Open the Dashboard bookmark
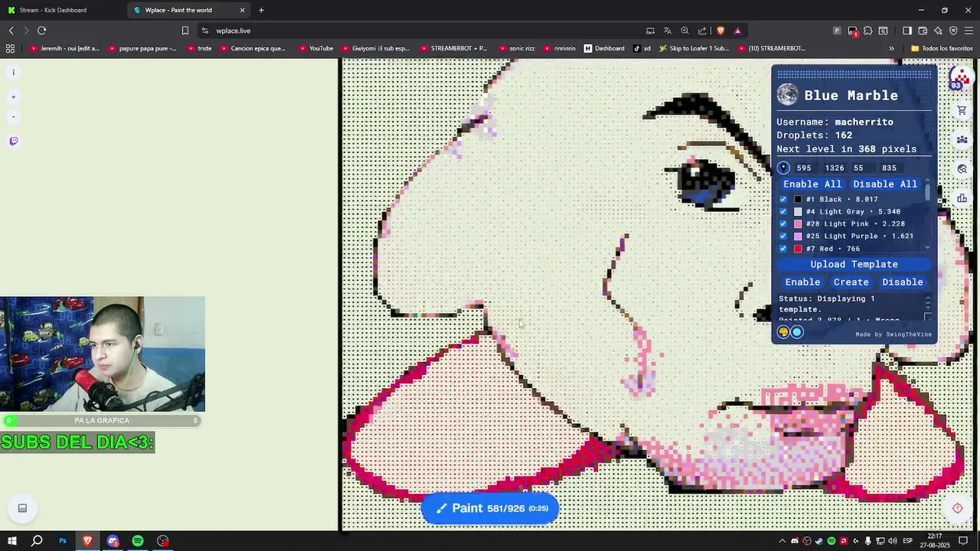The width and height of the screenshot is (980, 551). (x=604, y=48)
